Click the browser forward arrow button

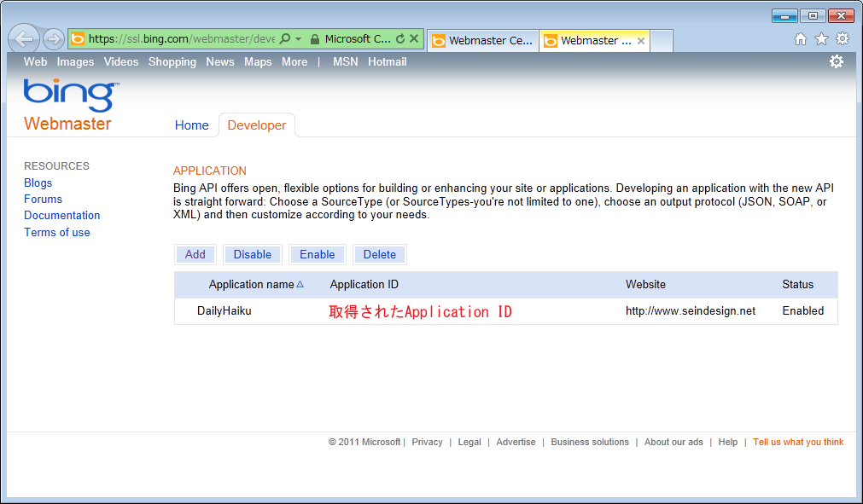click(54, 39)
